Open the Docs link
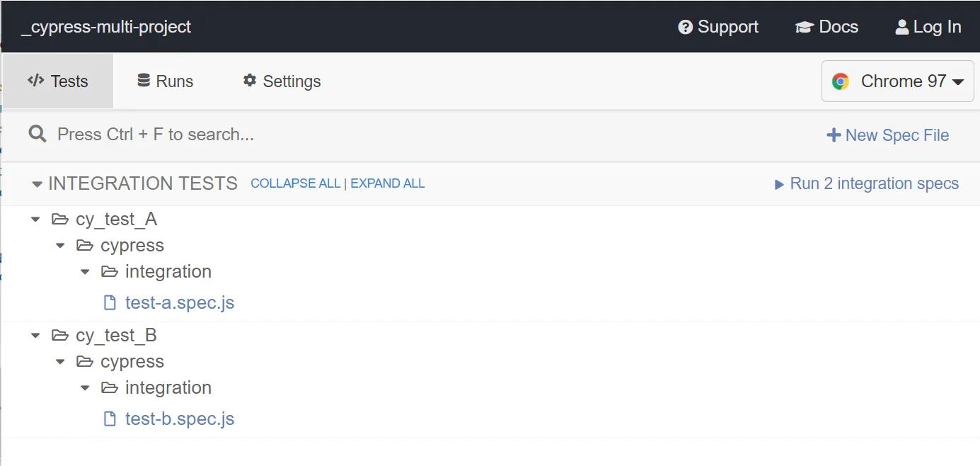980x466 pixels. [826, 27]
